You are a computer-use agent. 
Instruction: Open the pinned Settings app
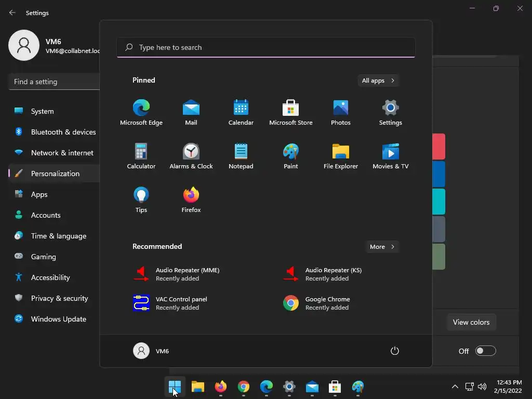(391, 113)
